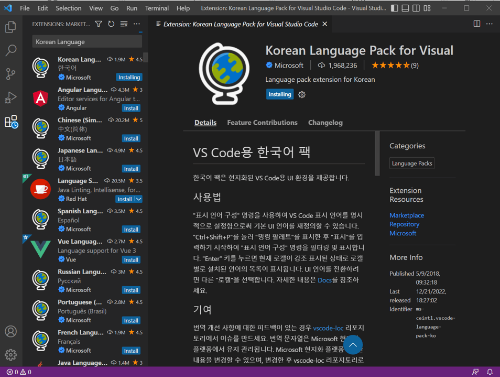Open the Go menu

point(114,8)
